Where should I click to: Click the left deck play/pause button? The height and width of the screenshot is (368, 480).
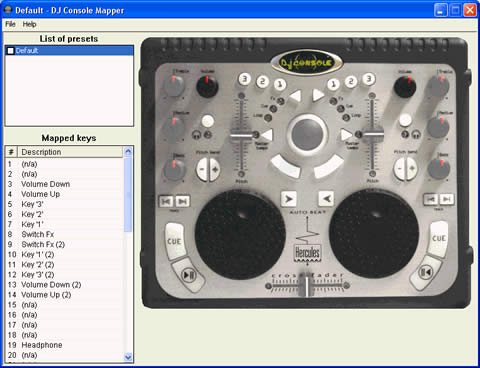coord(189,275)
